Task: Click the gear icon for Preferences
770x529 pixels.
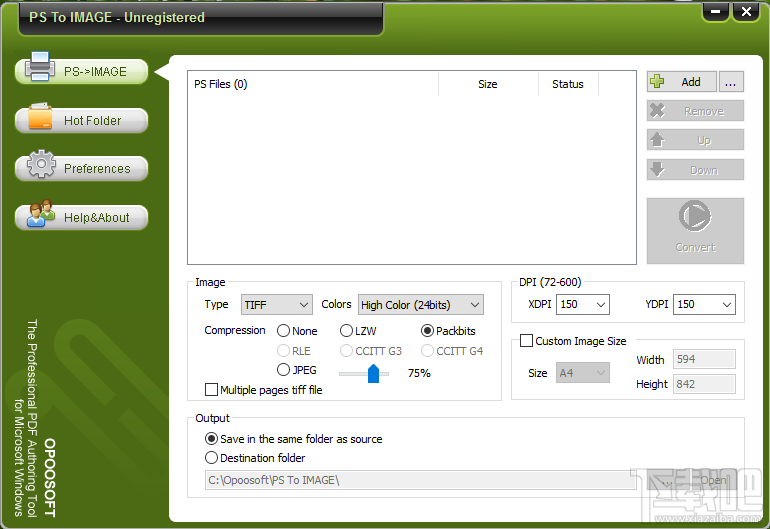Action: pos(41,164)
